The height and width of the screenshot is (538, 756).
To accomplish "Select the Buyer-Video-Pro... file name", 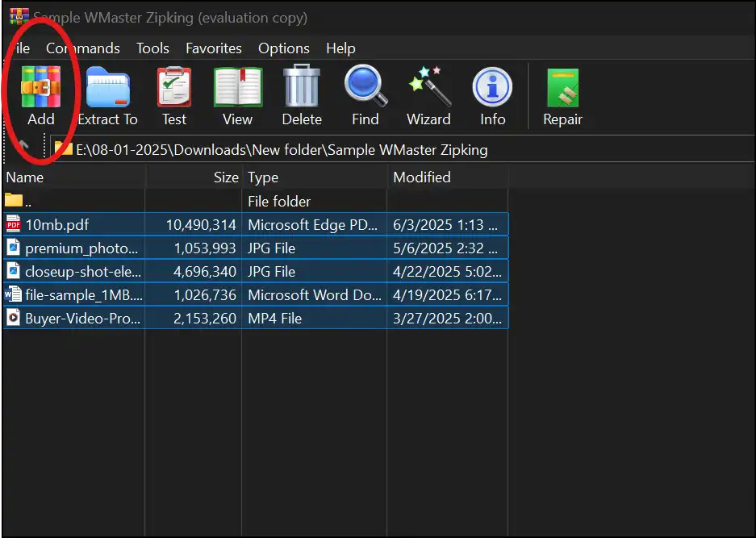I will coord(83,318).
